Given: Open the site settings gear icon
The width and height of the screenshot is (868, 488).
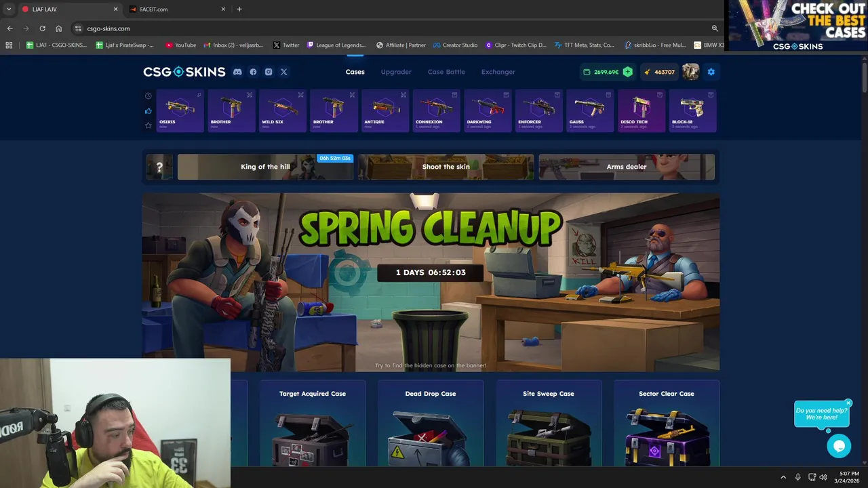Looking at the screenshot, I should pos(711,72).
